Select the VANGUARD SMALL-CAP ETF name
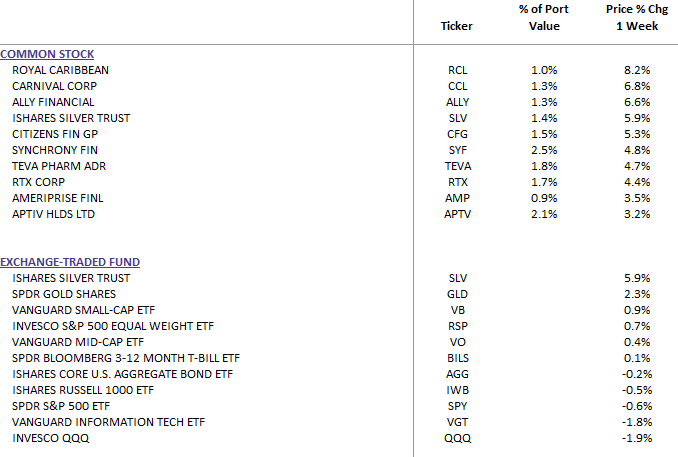The image size is (678, 457). point(77,310)
